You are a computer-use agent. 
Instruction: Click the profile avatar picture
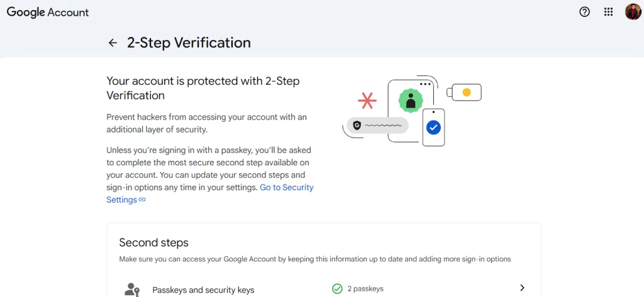[633, 12]
